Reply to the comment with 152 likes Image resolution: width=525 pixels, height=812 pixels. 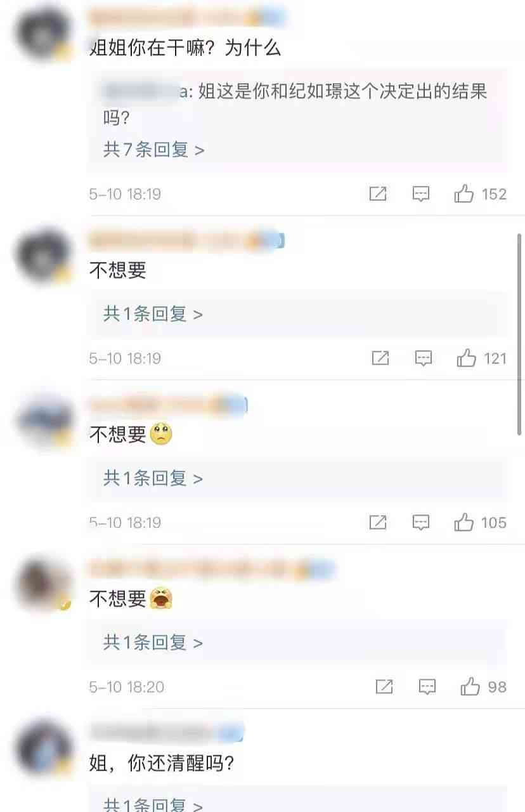point(421,194)
